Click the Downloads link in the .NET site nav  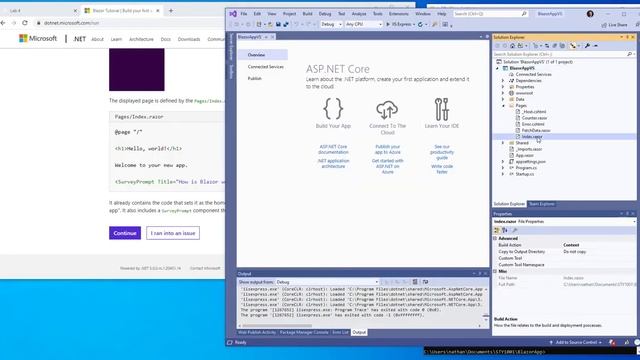tap(189, 39)
